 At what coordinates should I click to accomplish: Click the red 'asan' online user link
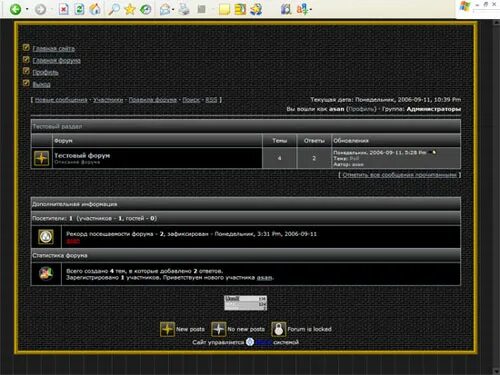click(x=73, y=241)
